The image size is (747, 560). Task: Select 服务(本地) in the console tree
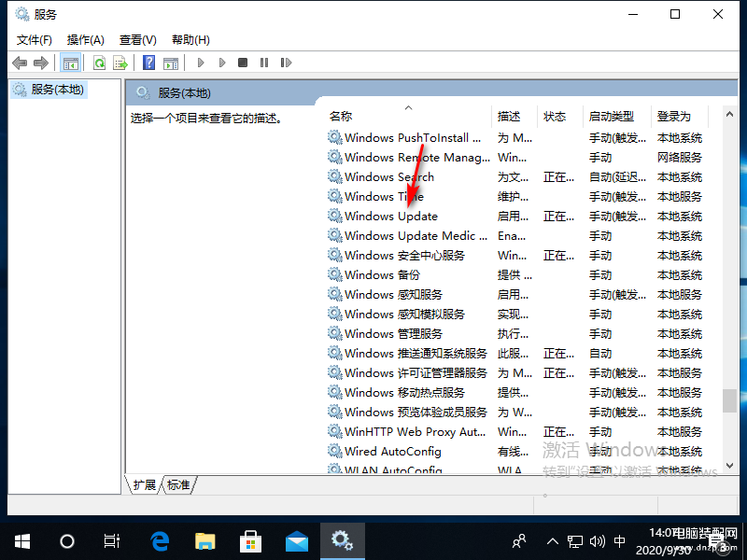(x=49, y=90)
